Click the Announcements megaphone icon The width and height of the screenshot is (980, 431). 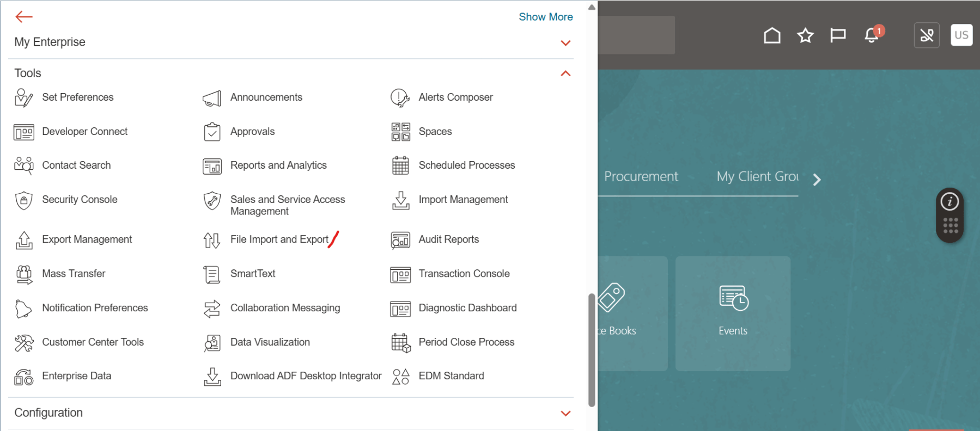pos(212,98)
